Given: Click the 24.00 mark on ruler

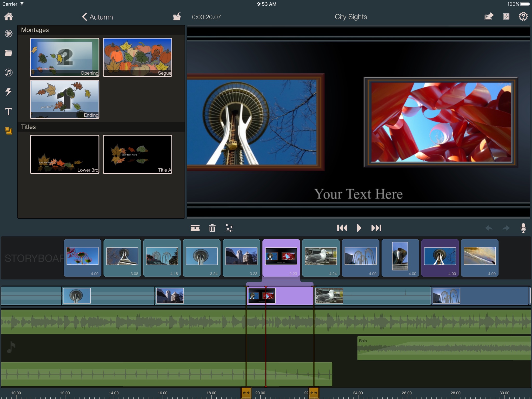Looking at the screenshot, I should pos(358,393).
